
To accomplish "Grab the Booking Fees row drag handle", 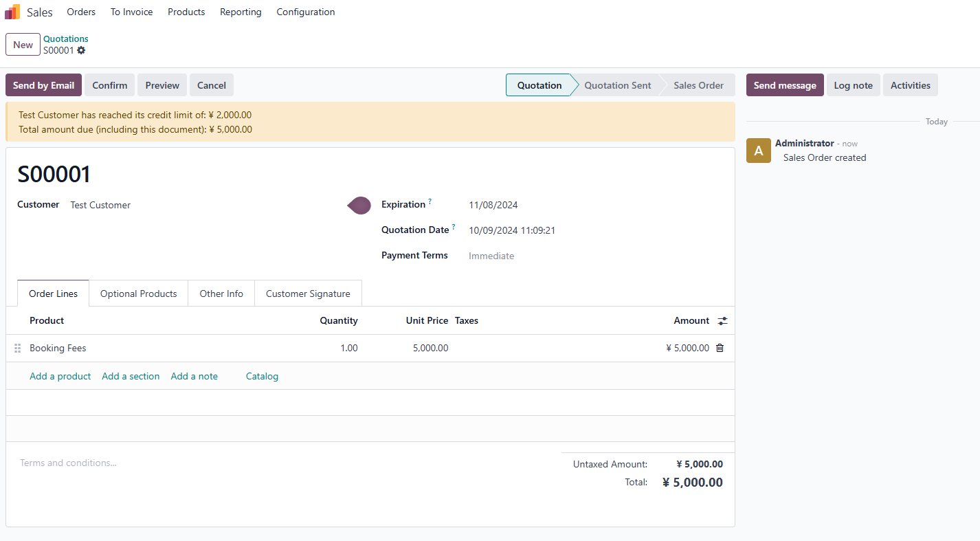I will (18, 349).
